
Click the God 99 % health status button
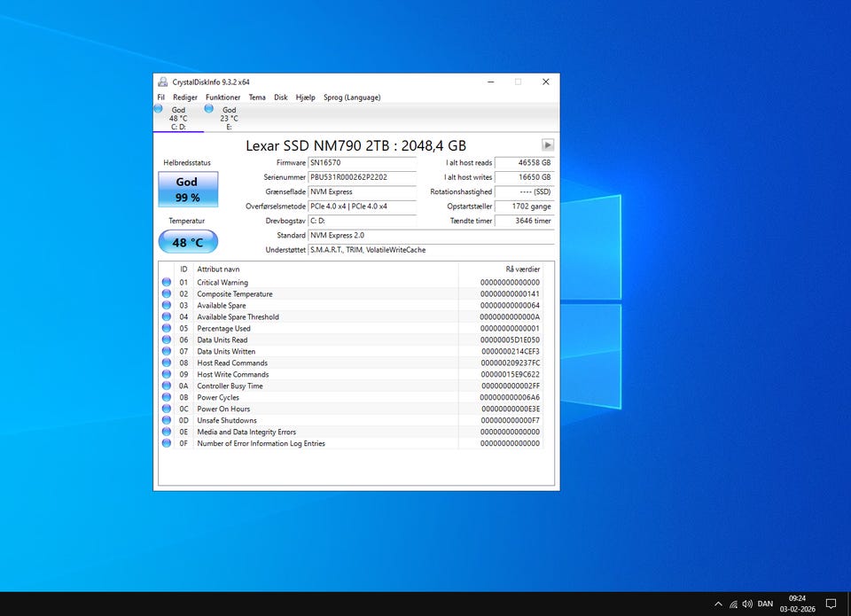click(x=187, y=189)
